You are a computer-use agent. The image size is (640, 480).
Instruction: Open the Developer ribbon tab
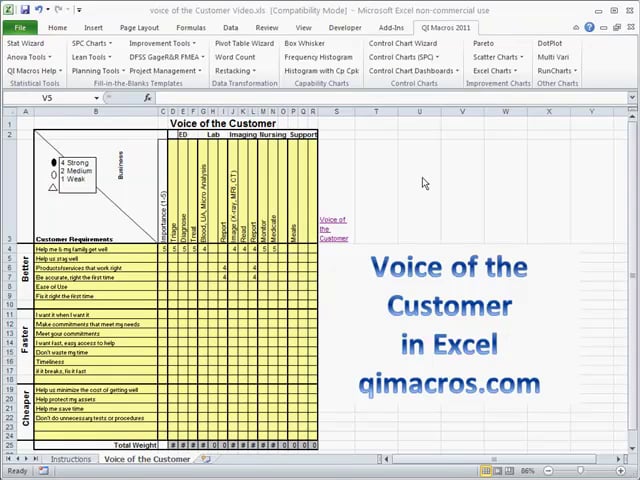coord(345,28)
